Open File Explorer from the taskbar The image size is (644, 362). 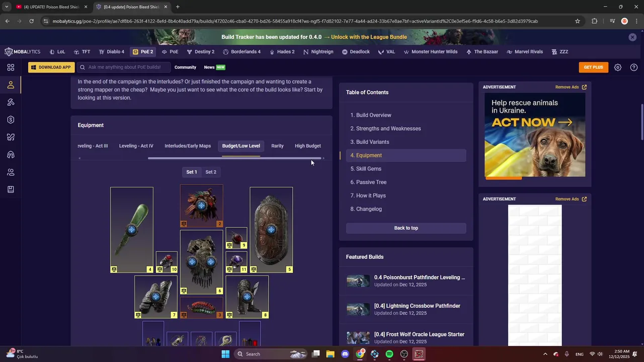331,354
